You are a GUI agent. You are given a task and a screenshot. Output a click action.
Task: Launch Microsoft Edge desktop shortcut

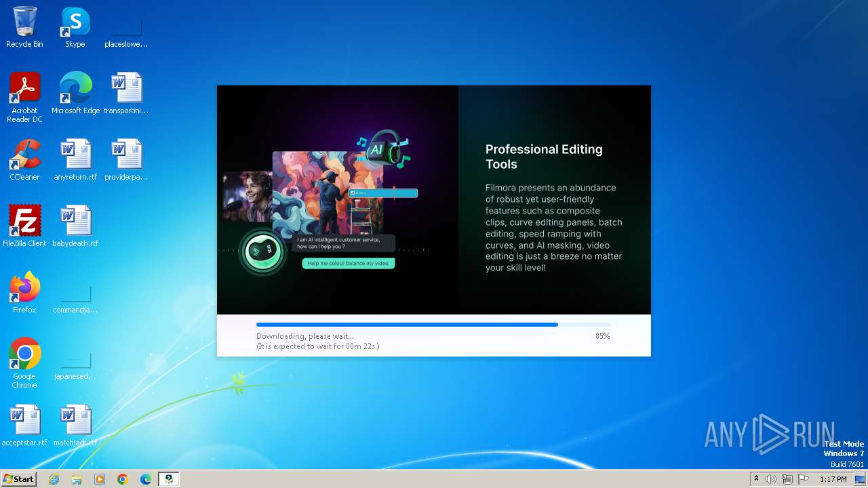[x=75, y=93]
